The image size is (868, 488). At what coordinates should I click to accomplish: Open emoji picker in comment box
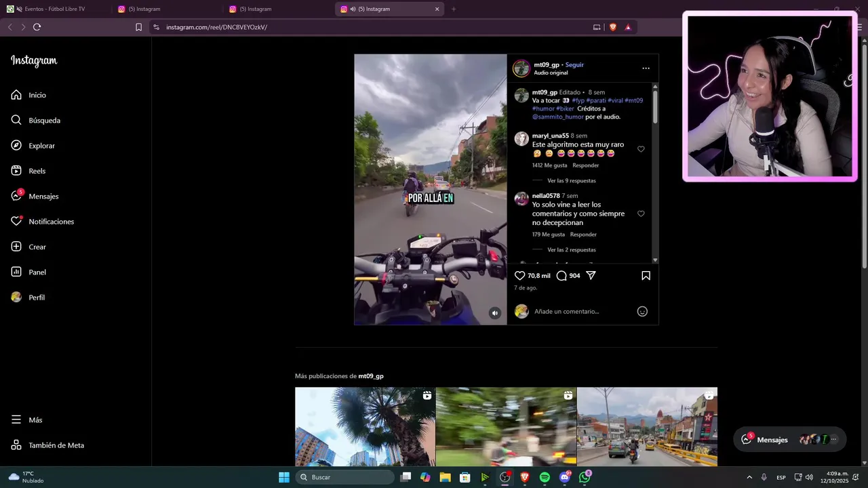point(642,311)
